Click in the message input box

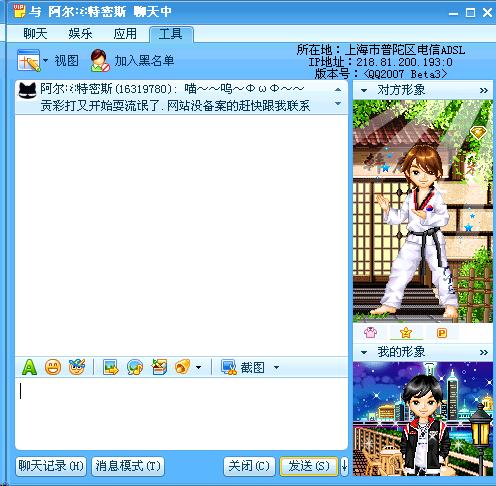click(181, 413)
